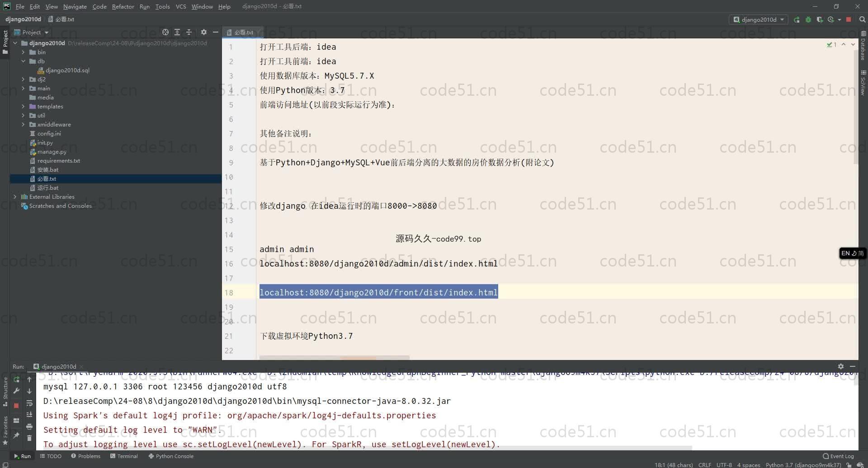Open the TODO tool window
Viewport: 868px width, 468px height.
(x=51, y=456)
